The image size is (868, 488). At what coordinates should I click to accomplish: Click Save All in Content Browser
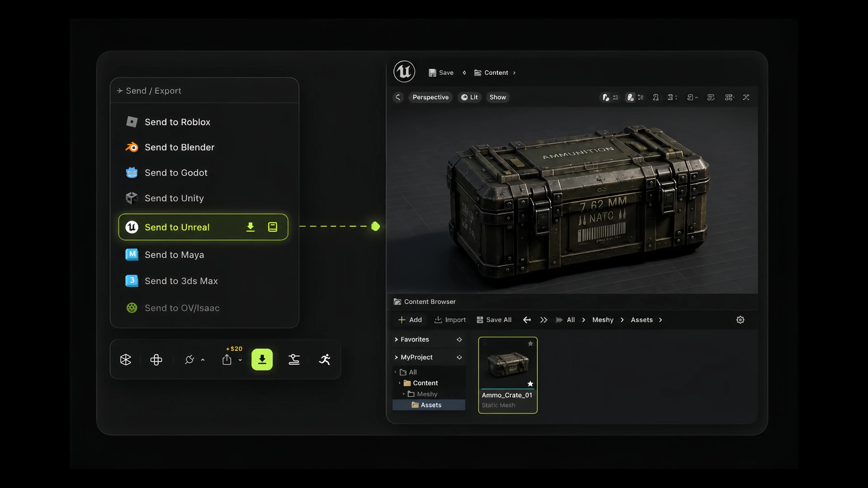pos(494,320)
